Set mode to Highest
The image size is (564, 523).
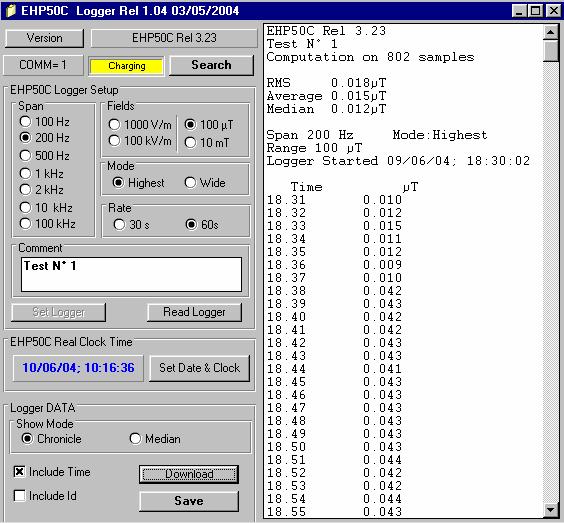coord(138,183)
